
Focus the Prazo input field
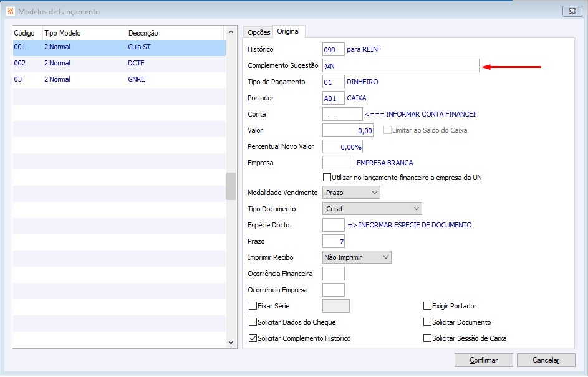click(334, 241)
